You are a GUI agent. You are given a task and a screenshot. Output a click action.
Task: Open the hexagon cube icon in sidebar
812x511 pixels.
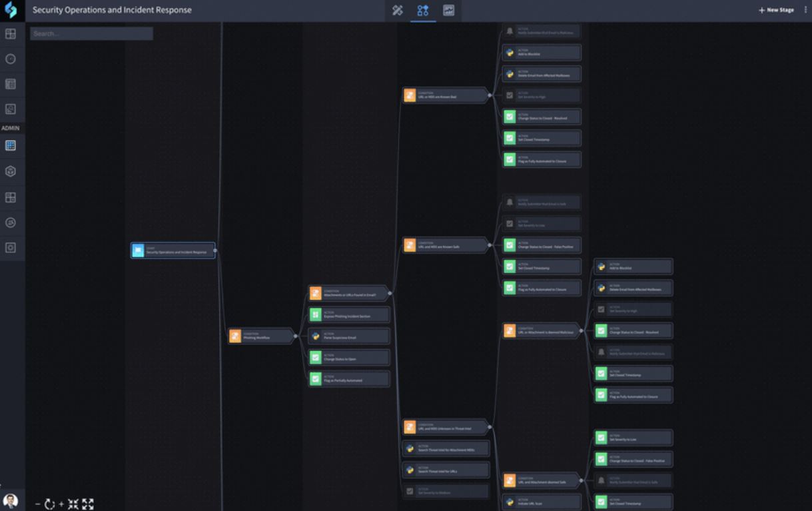pos(11,171)
